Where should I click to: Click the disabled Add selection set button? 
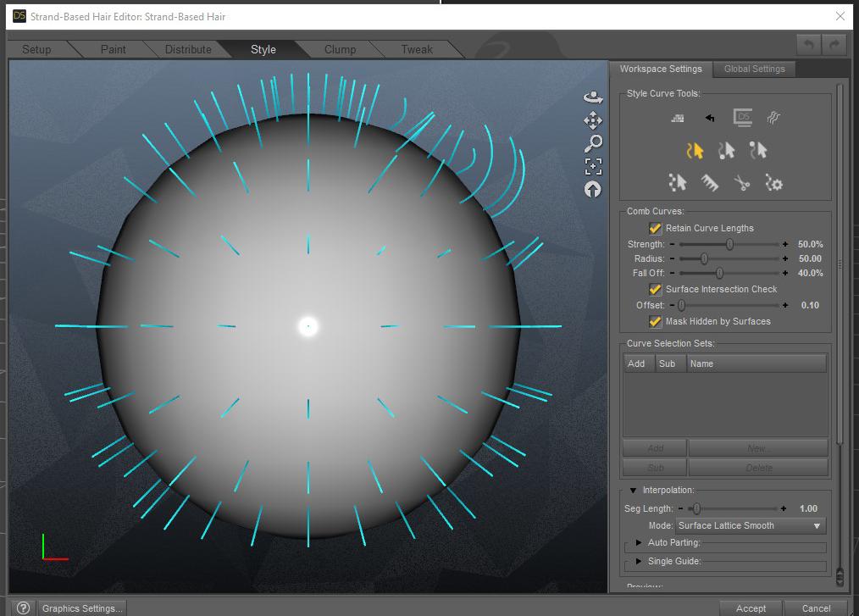655,448
